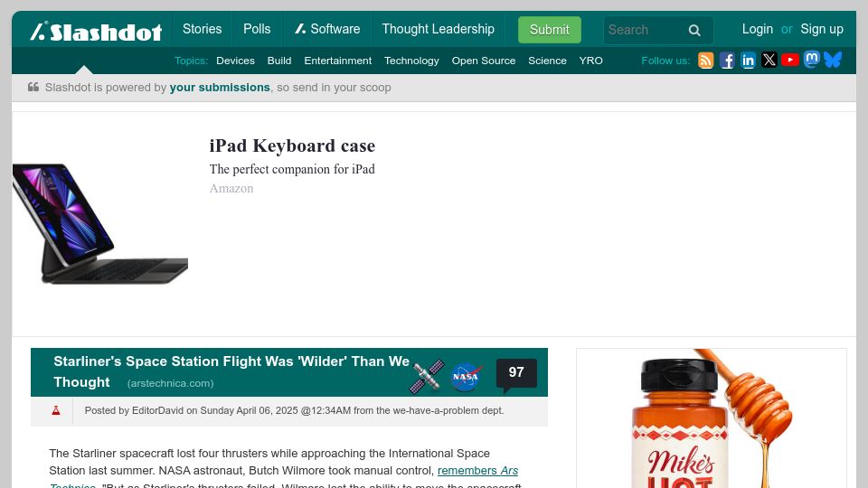Select the Entertainment topic
The width and height of the screenshot is (868, 488).
coord(337,61)
